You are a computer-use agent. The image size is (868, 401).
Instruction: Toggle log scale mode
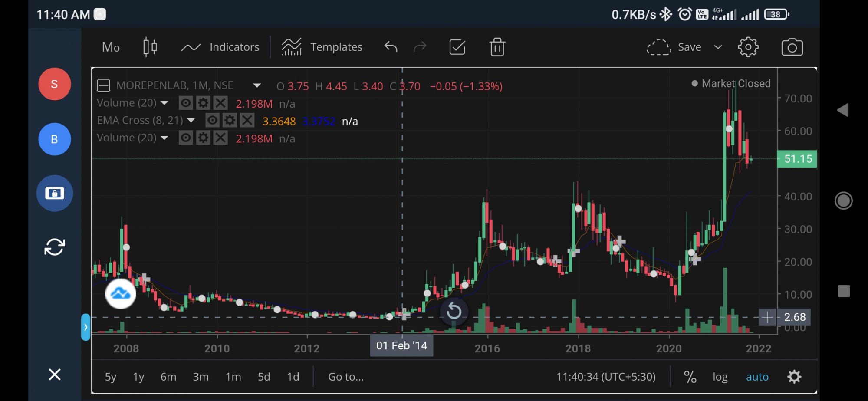point(720,377)
